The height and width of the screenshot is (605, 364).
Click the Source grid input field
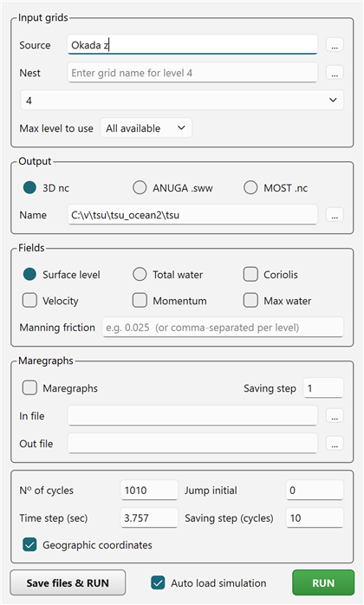192,45
